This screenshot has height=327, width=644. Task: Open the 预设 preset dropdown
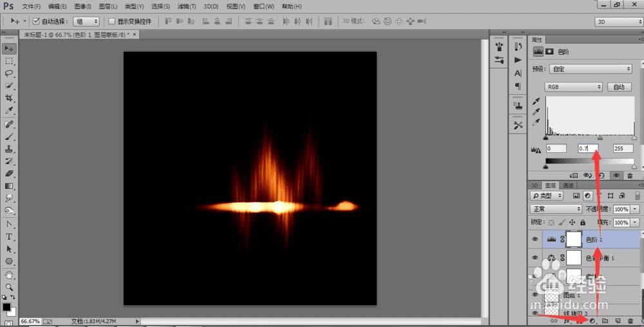click(x=590, y=69)
